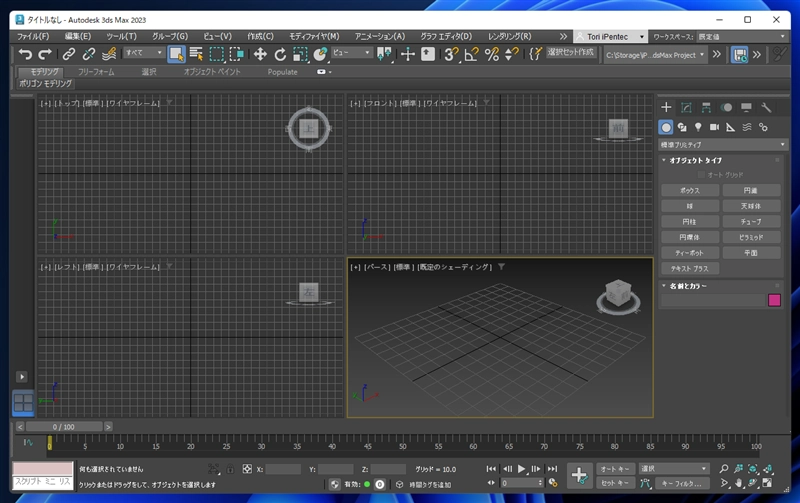Switch to the フリーフォーム ribbon tab
Viewport: 800px width, 503px height.
[x=96, y=72]
